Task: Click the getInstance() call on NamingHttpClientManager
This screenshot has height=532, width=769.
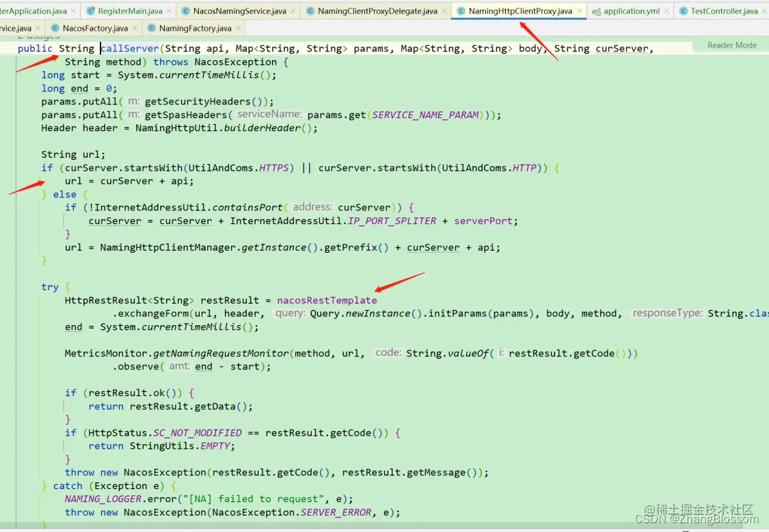Action: (x=280, y=247)
